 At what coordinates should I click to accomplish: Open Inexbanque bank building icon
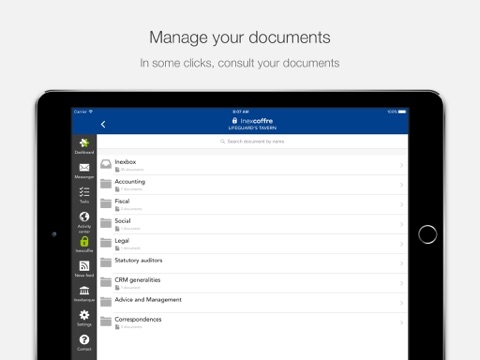(84, 290)
